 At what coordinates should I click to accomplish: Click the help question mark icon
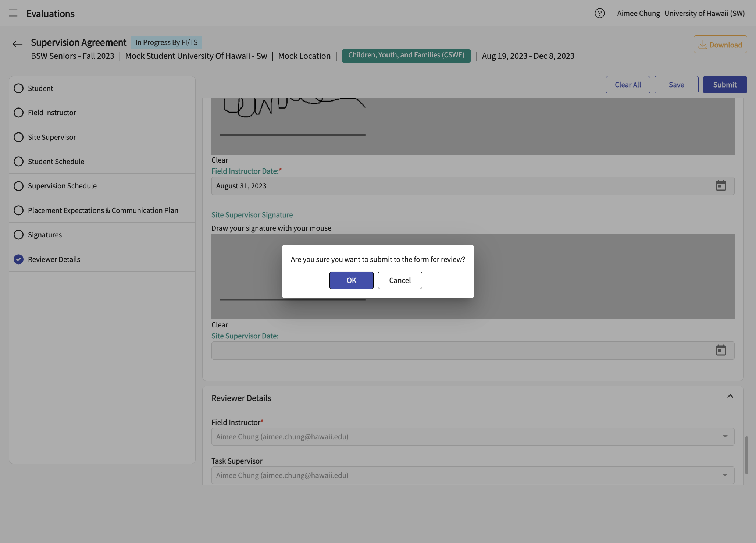599,13
